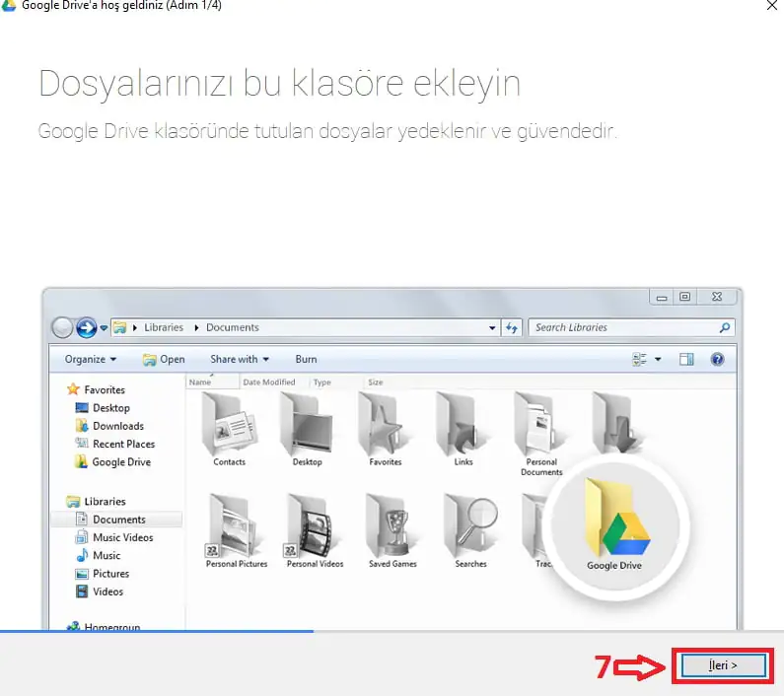The width and height of the screenshot is (784, 696).
Task: Select Favorites in the sidebar
Action: [96, 389]
